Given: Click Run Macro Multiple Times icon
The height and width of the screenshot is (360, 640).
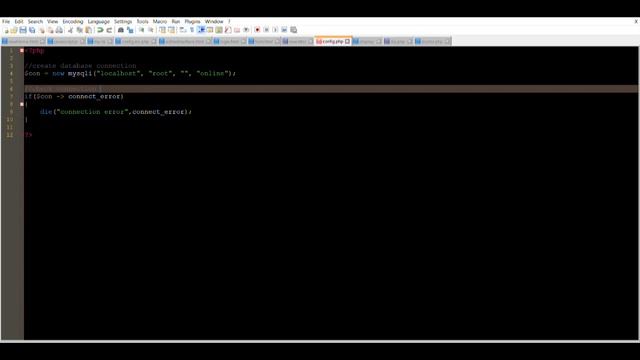Looking at the screenshot, I should [x=284, y=30].
